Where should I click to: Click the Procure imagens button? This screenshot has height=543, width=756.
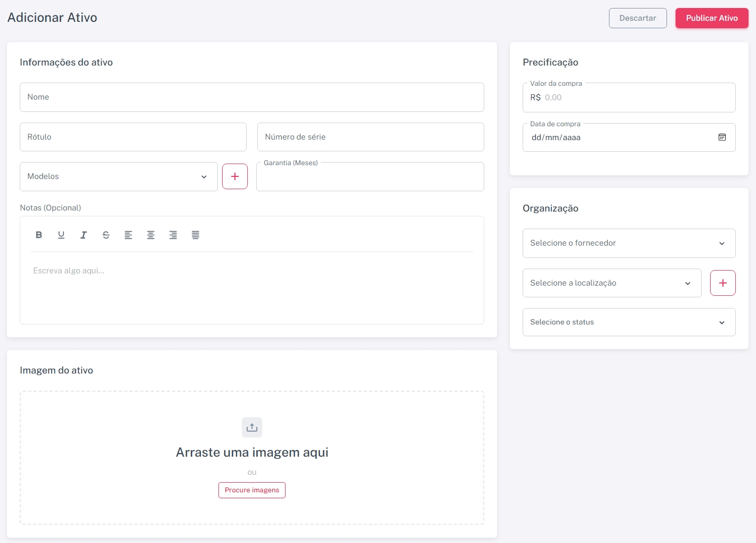tap(252, 490)
